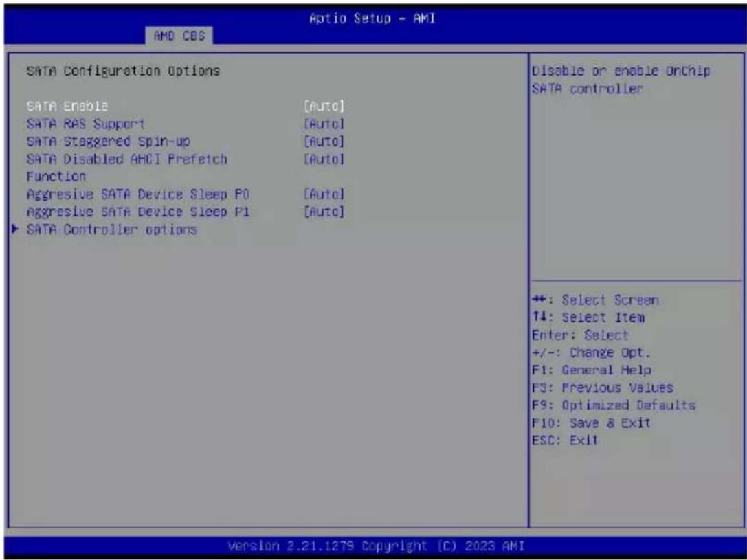Open the SATA Staggered Spin-up [Auto] value
Screen dimensions: 747x560
pos(324,142)
